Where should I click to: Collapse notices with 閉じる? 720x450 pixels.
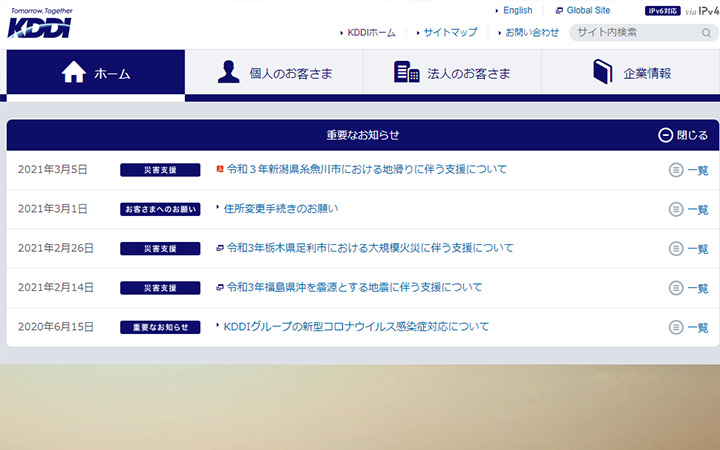[x=683, y=135]
